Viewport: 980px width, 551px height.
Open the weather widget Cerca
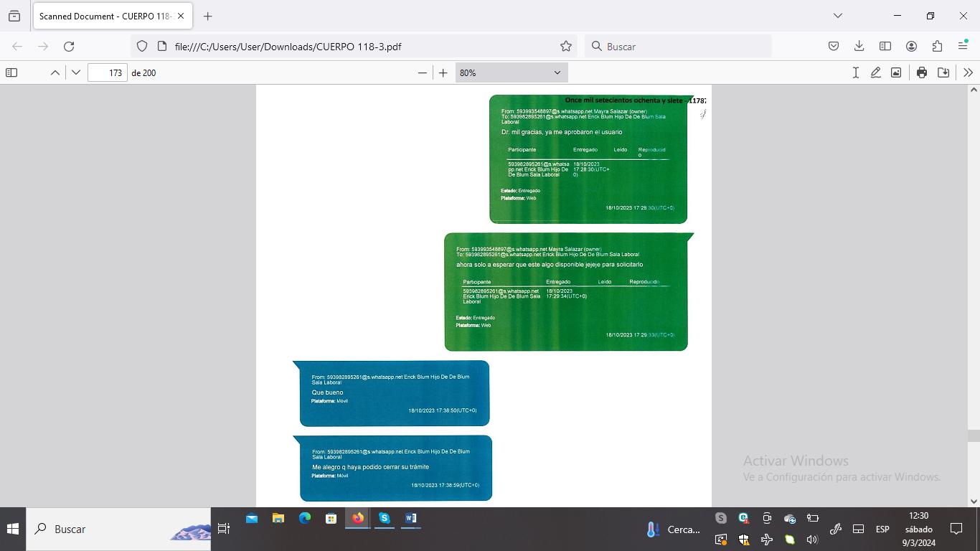coord(673,529)
